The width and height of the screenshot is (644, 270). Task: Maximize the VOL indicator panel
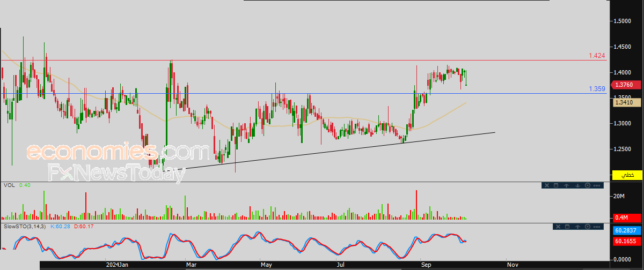coord(556,185)
